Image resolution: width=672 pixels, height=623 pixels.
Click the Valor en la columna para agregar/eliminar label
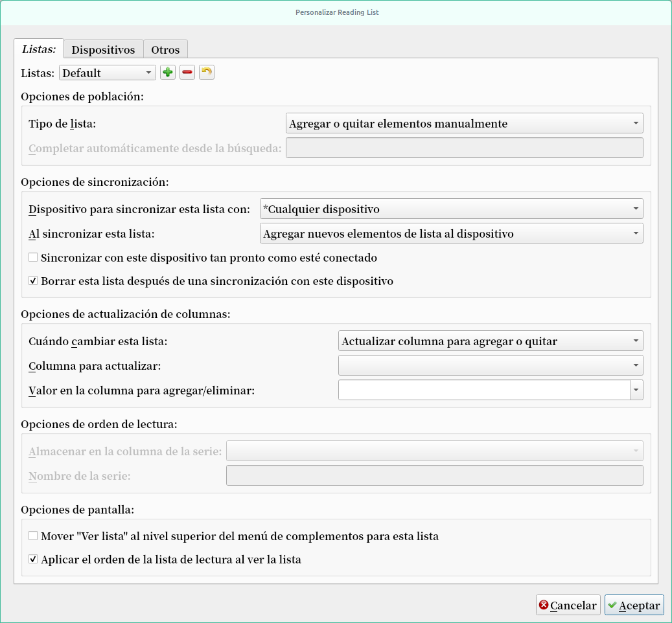point(141,391)
